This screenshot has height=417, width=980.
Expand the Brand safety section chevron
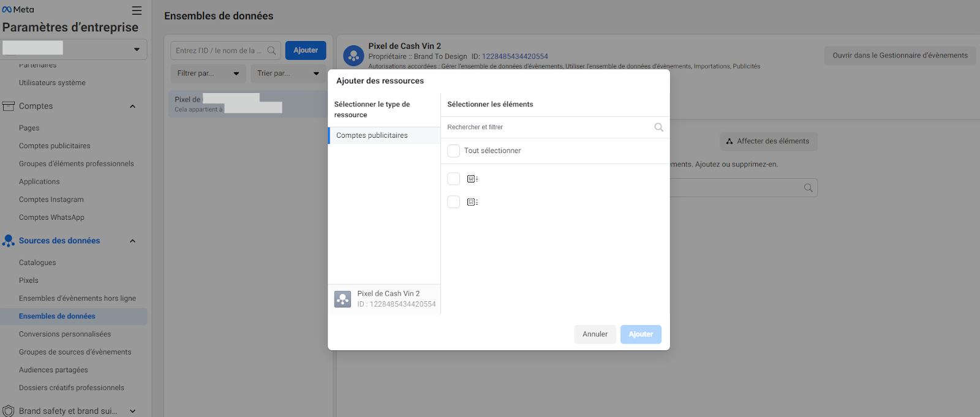click(x=132, y=411)
